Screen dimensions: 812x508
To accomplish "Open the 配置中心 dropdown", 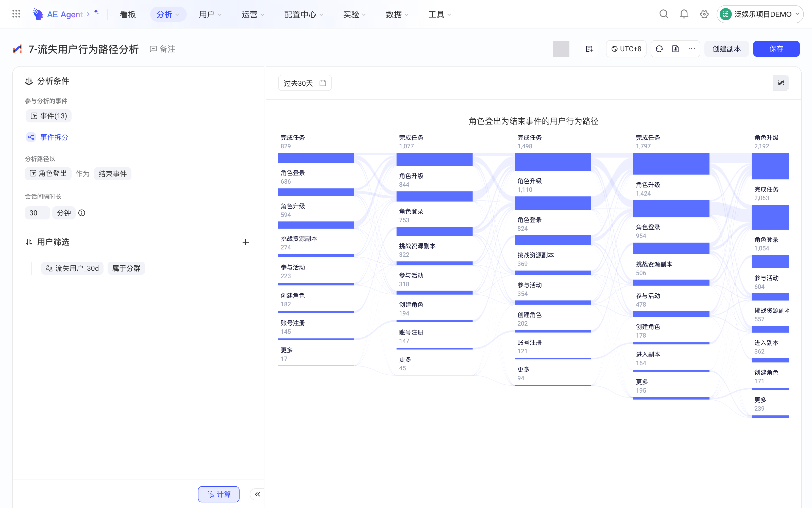I will (303, 14).
